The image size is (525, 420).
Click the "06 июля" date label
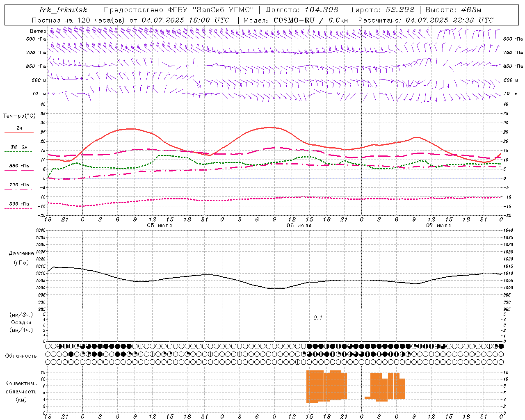[299, 226]
